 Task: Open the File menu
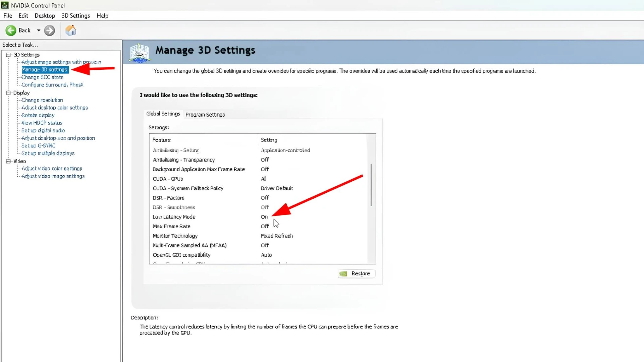[8, 16]
